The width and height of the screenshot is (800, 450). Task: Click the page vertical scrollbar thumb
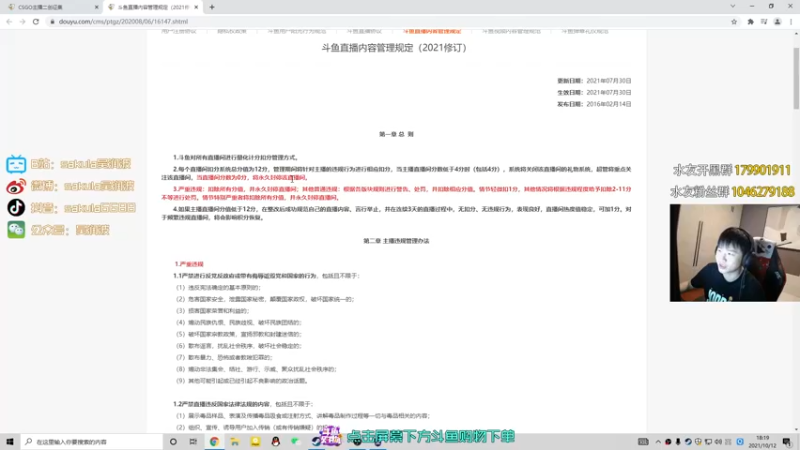[796, 78]
